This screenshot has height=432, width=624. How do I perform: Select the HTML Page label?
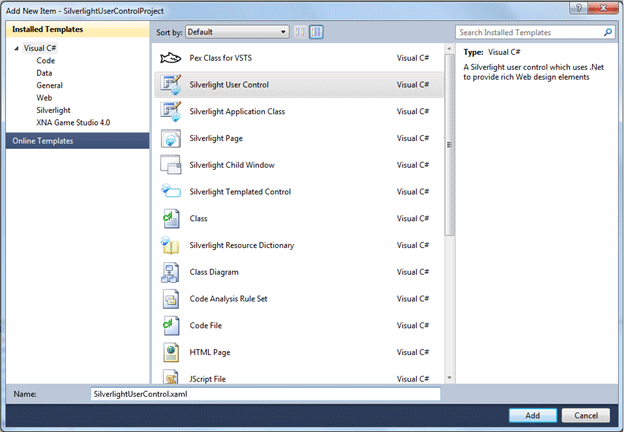210,352
